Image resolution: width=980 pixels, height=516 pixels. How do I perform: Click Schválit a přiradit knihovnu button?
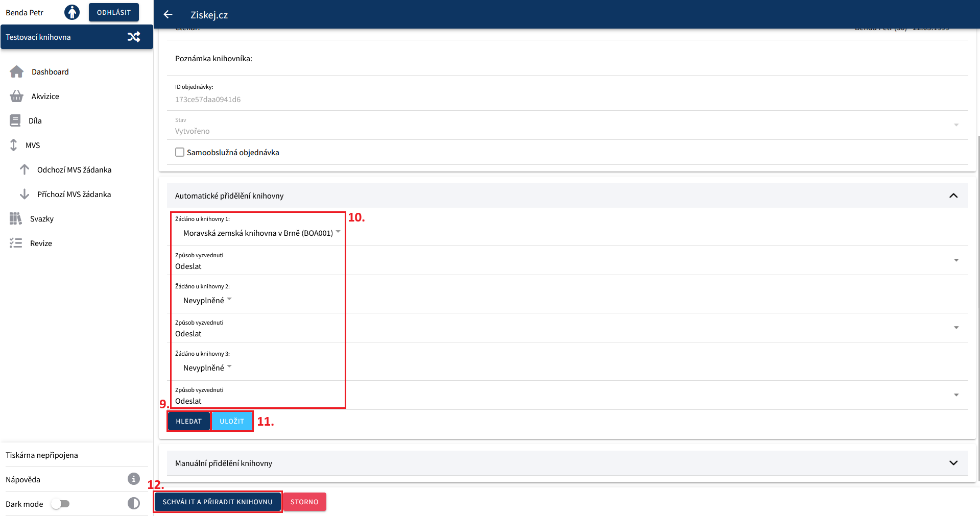218,502
